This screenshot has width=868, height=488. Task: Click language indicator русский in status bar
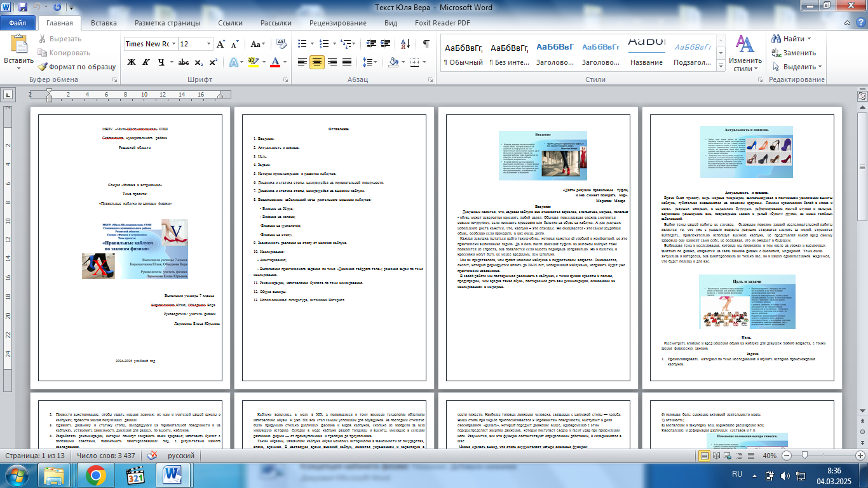(181, 456)
